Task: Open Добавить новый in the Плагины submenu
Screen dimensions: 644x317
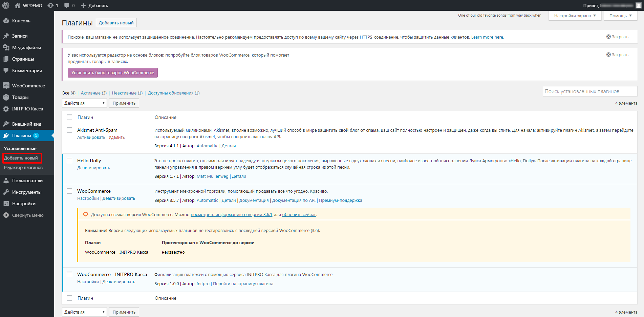Action: [x=21, y=158]
